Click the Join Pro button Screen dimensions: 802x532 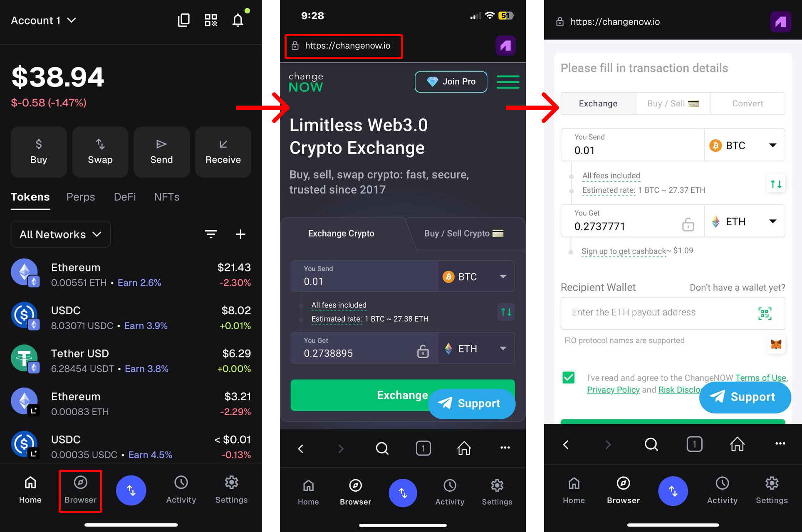[451, 82]
